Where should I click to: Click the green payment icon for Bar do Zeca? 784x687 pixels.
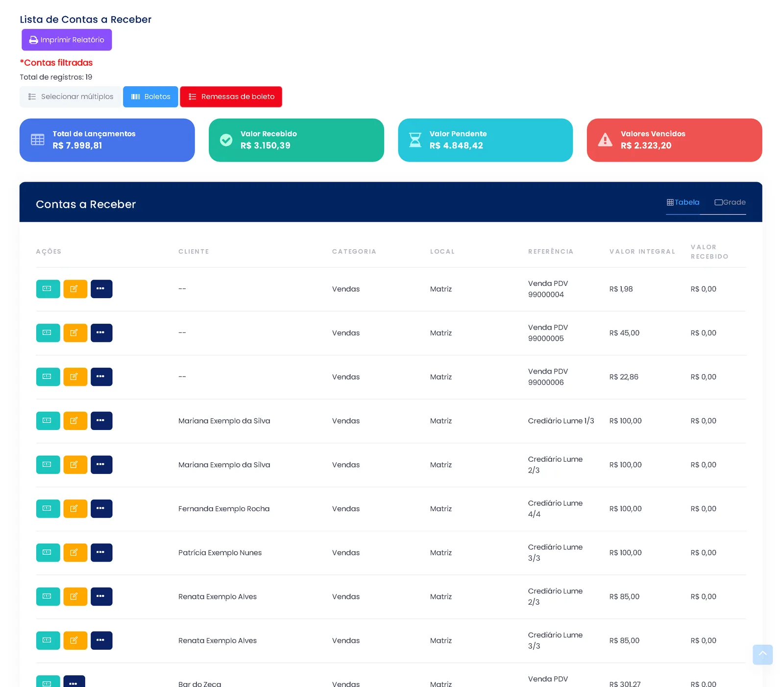pyautogui.click(x=48, y=682)
